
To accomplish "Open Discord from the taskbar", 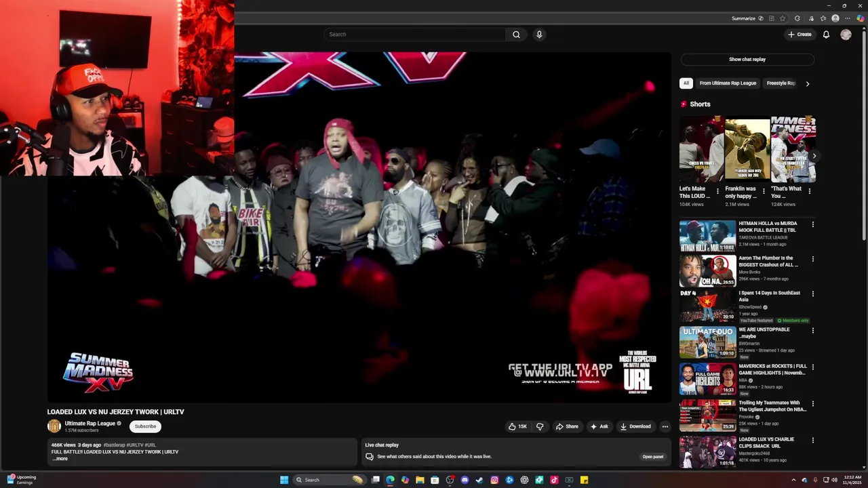I will tap(465, 480).
